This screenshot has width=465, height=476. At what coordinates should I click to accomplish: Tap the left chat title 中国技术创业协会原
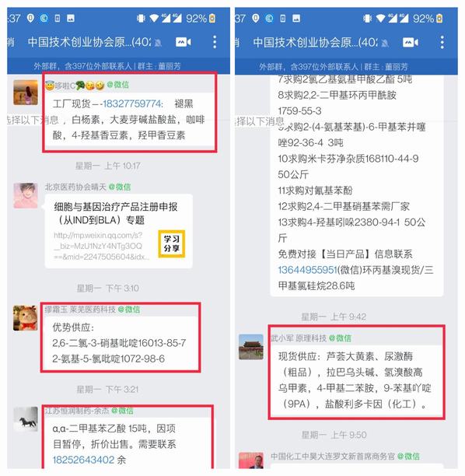pyautogui.click(x=89, y=42)
